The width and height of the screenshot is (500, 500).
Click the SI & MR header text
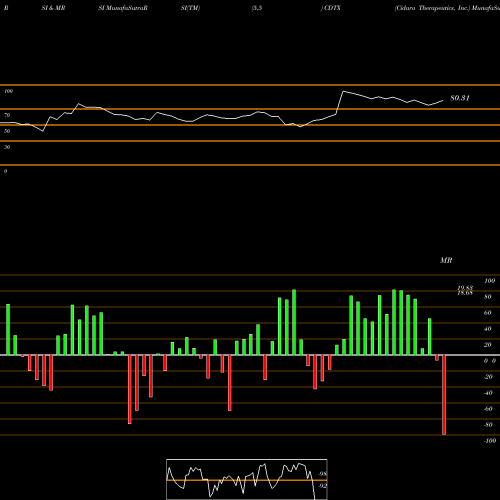click(53, 8)
